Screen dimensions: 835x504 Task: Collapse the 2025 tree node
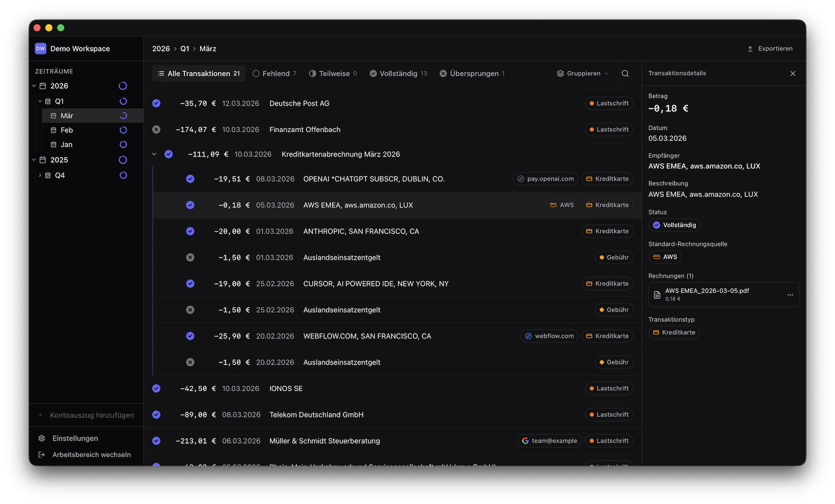[34, 160]
